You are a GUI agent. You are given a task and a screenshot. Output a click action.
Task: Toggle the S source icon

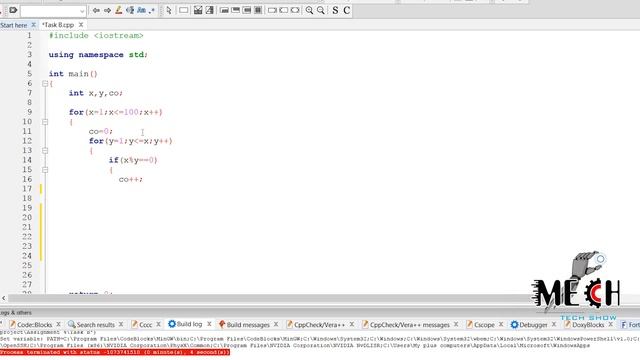(335, 10)
